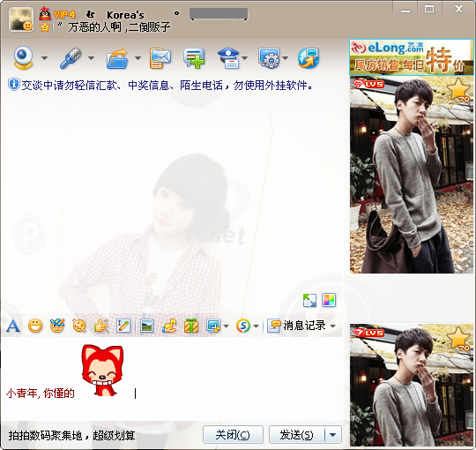Toggle the handwriting input pencil icon
Image resolution: width=476 pixels, height=450 pixels.
point(123,326)
